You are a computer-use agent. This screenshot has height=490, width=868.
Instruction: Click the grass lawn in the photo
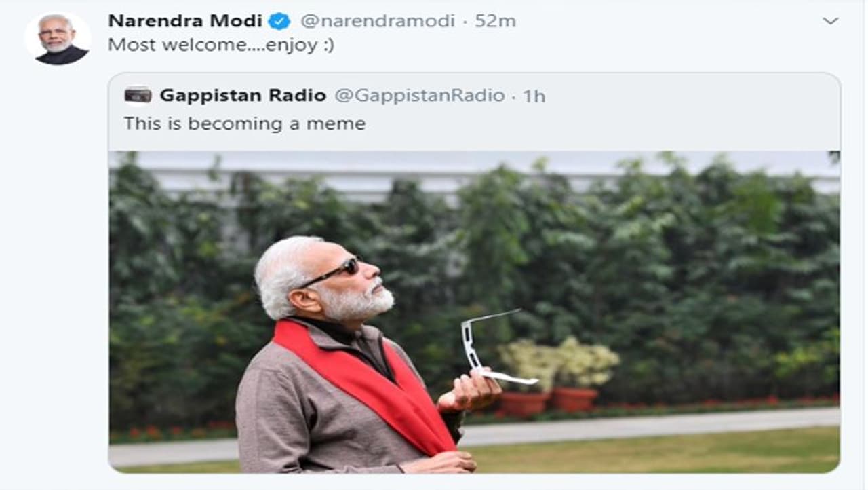(x=651, y=456)
